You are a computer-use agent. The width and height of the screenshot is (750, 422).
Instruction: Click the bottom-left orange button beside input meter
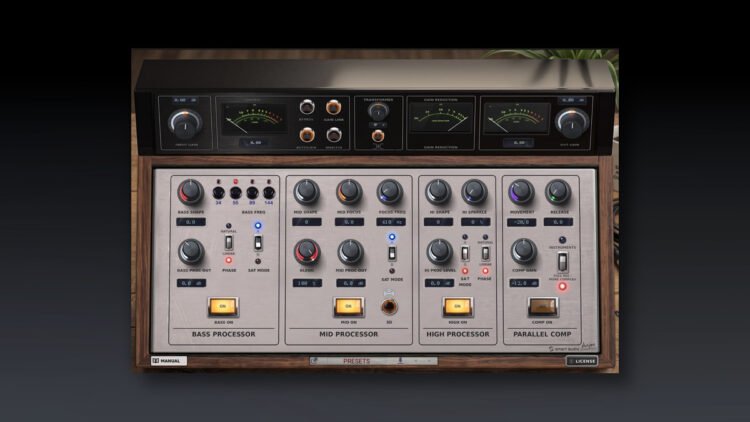[x=307, y=135]
